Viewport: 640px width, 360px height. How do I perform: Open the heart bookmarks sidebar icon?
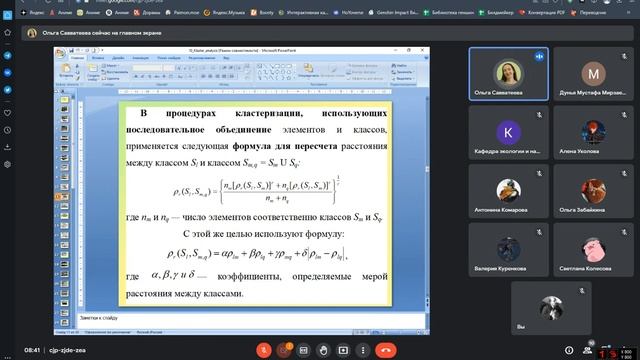click(x=7, y=113)
